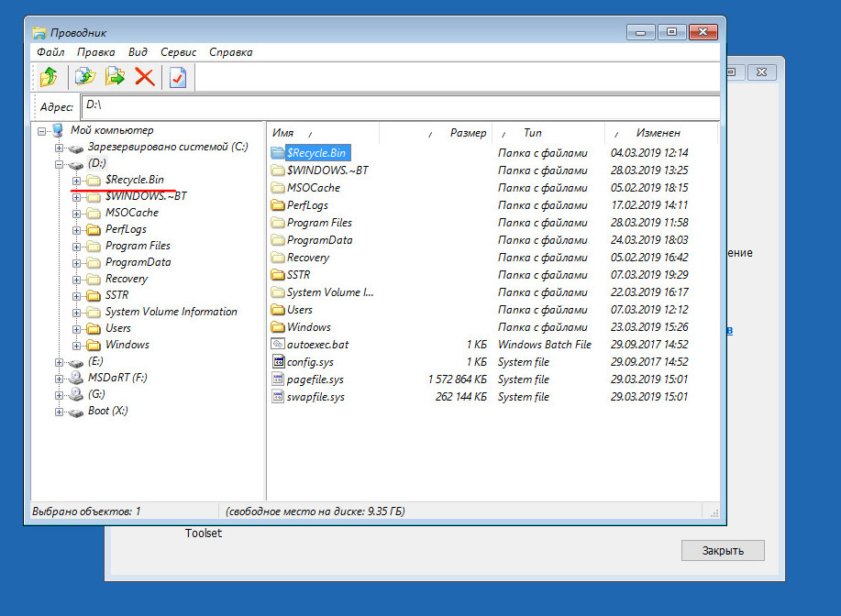This screenshot has height=616, width=841.
Task: Click the MSOCache folder icon in list
Action: [x=278, y=188]
